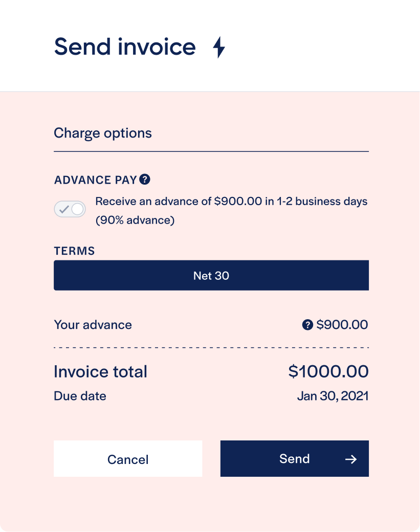Viewport: 420px width, 532px height.
Task: Click the 'Receive an advance of $900.00' description
Action: 231,211
